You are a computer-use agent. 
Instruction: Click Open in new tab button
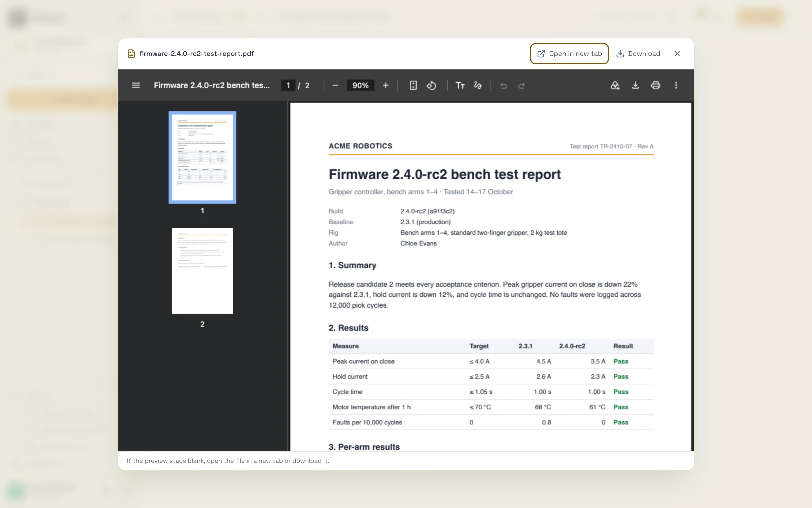(570, 54)
